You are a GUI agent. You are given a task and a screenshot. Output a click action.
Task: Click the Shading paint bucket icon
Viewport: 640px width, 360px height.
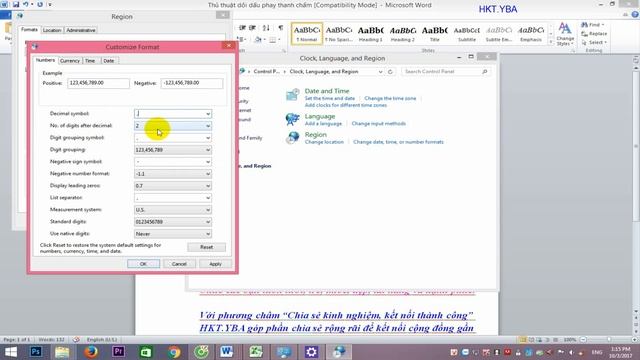[x=258, y=40]
